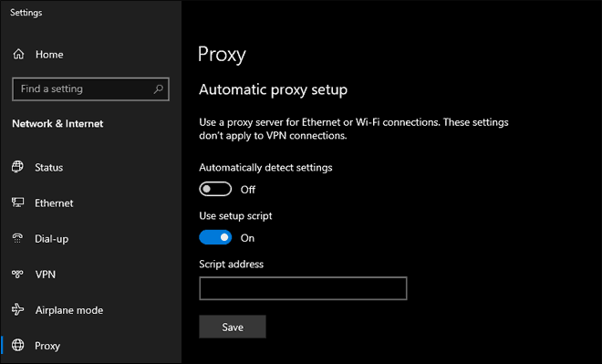Viewport: 602px width, 364px height.
Task: Click the Automatically detect settings label
Action: tap(265, 168)
